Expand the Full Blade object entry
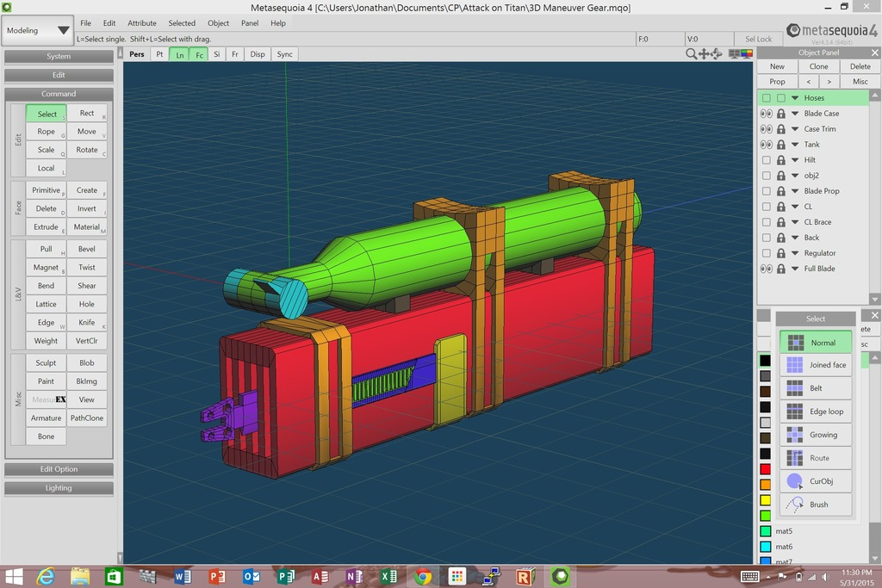Screen dimensions: 882x588 (x=795, y=268)
